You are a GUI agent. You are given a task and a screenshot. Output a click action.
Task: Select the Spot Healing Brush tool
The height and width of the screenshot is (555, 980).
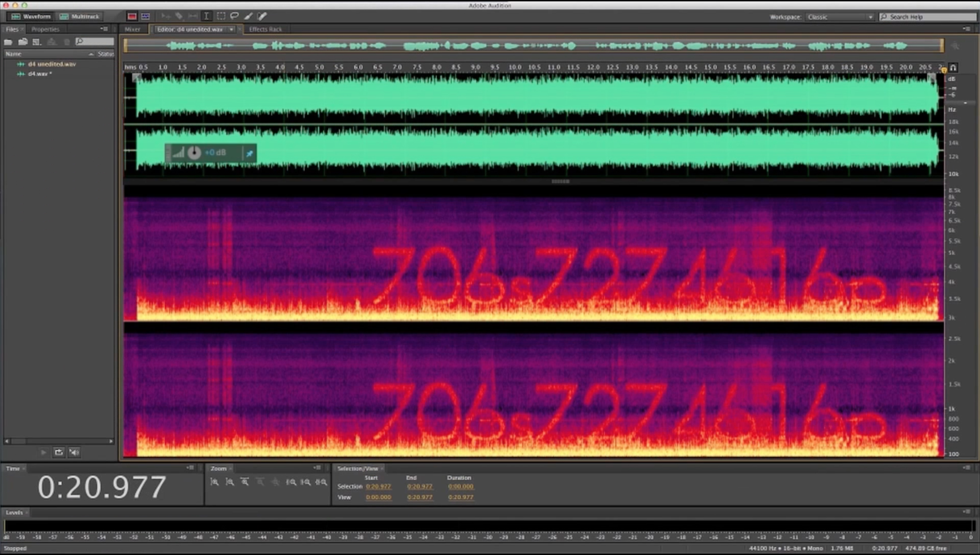[x=262, y=16]
